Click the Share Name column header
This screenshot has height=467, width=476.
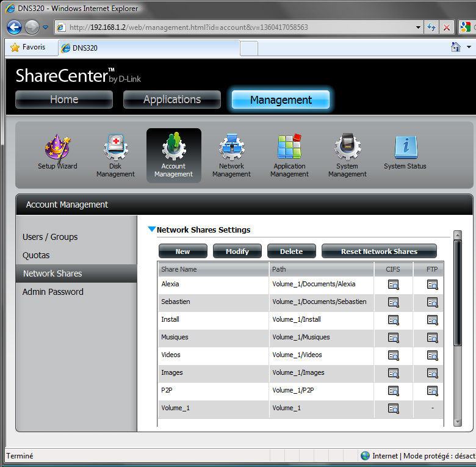click(213, 269)
